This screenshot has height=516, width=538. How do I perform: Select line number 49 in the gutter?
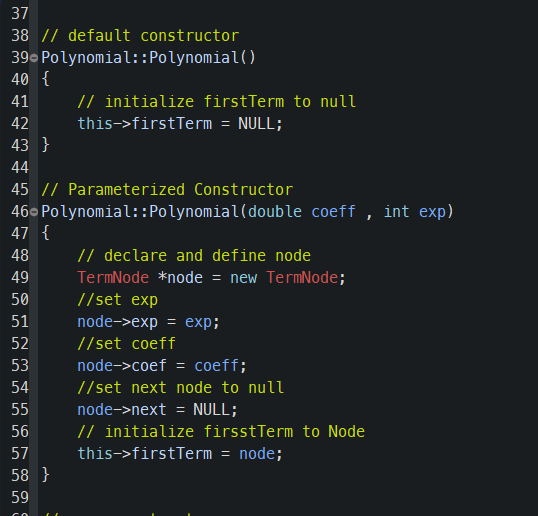point(20,278)
